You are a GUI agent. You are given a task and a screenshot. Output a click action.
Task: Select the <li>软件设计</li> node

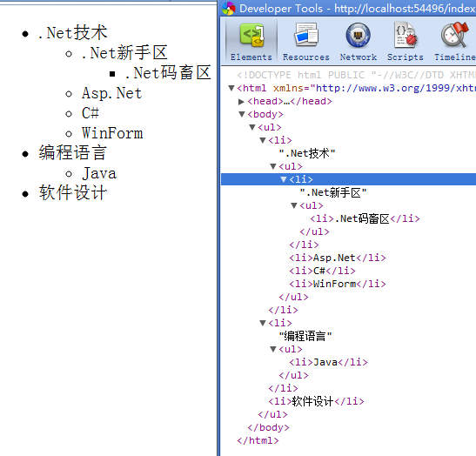tap(316, 401)
